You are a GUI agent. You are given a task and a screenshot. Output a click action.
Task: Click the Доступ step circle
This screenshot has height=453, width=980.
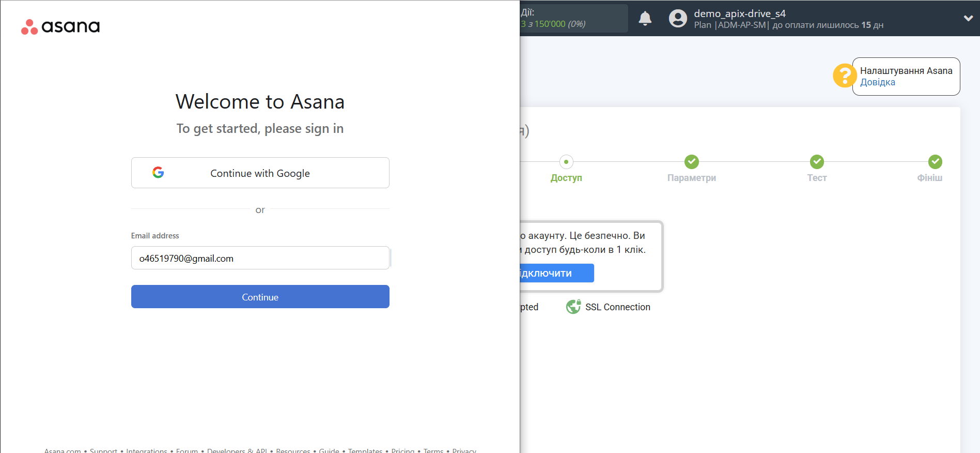click(x=566, y=162)
